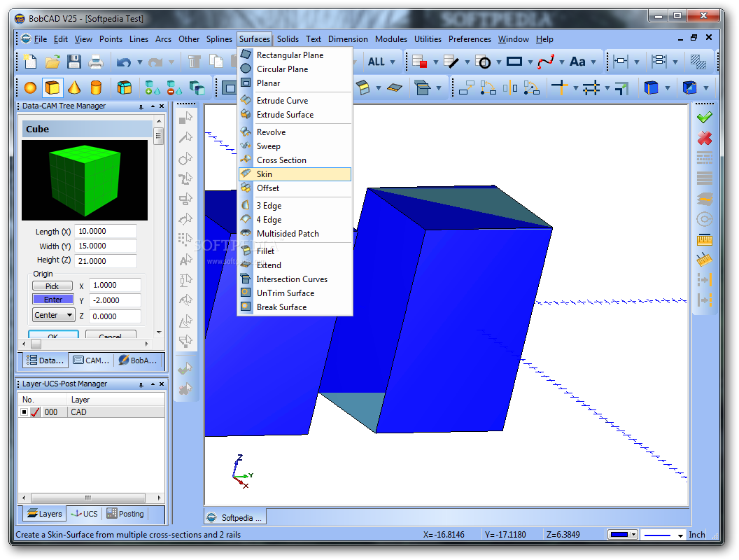
Task: Click the translate entities icon
Action: 466,87
